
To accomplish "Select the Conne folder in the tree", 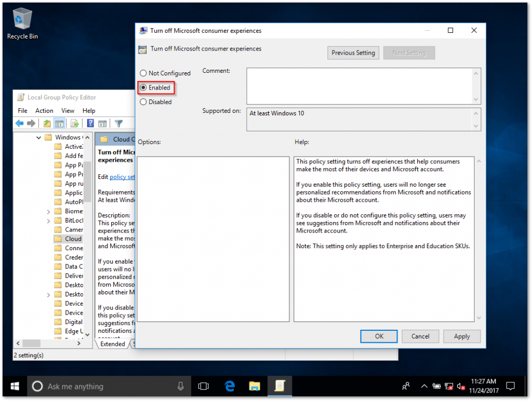I will tap(69, 248).
